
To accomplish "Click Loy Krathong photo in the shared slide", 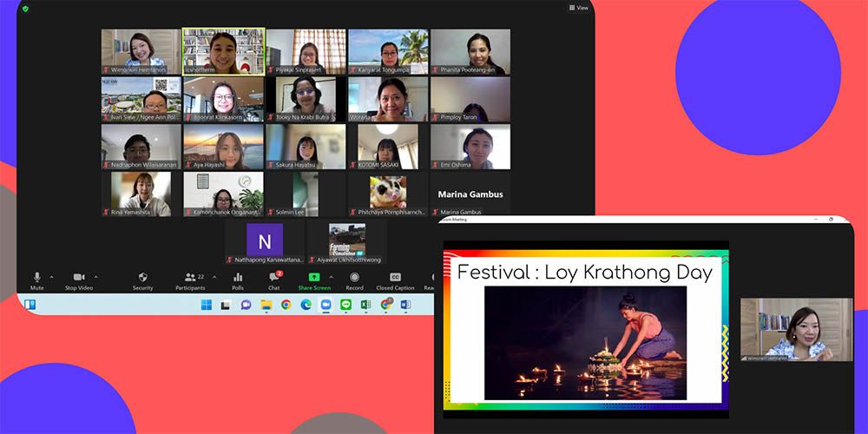I will coord(585,343).
